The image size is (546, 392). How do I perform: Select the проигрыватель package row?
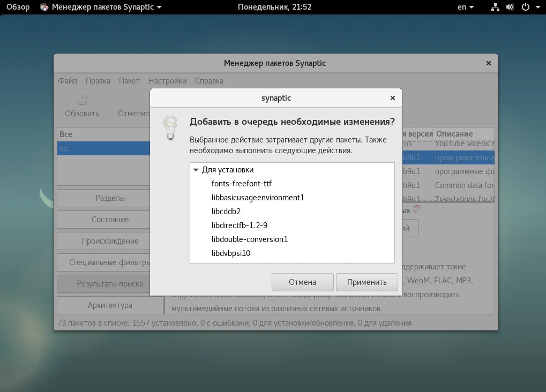pos(448,157)
